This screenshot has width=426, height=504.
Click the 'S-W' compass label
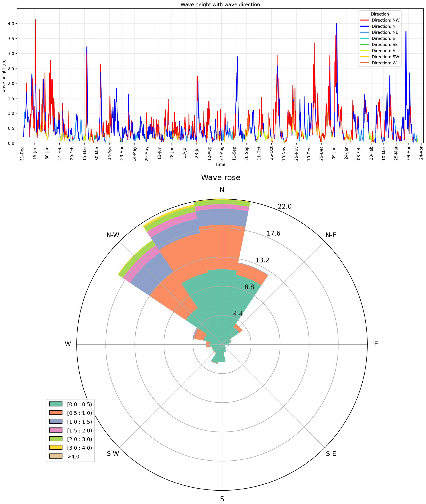pos(113,453)
